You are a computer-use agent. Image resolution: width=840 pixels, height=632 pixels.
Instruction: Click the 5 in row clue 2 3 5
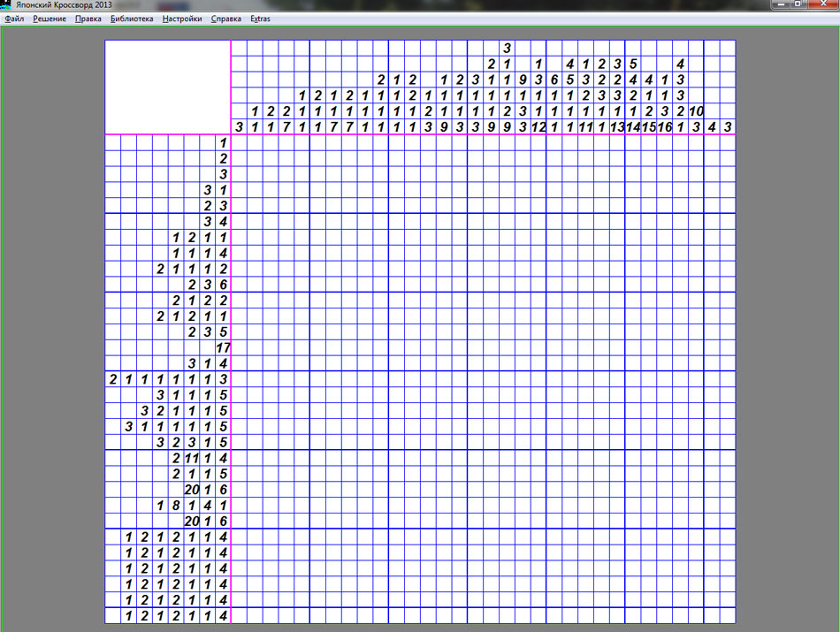[224, 331]
